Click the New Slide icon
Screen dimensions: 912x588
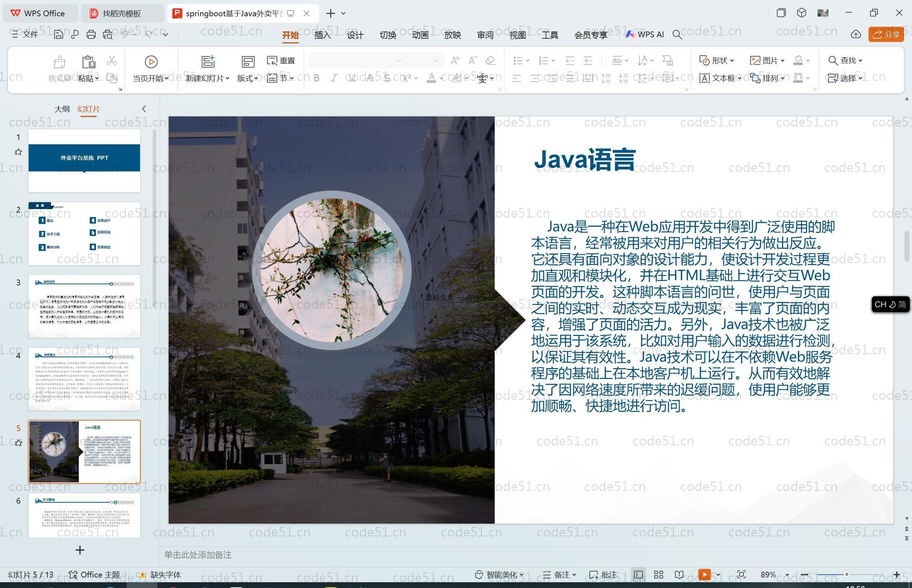point(208,61)
